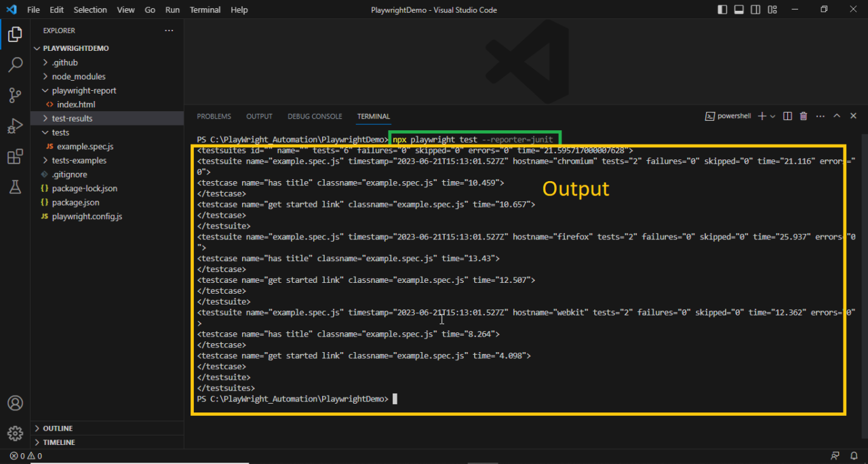Viewport: 868px width, 464px height.
Task: Open the Search view in activity bar
Action: tap(15, 64)
